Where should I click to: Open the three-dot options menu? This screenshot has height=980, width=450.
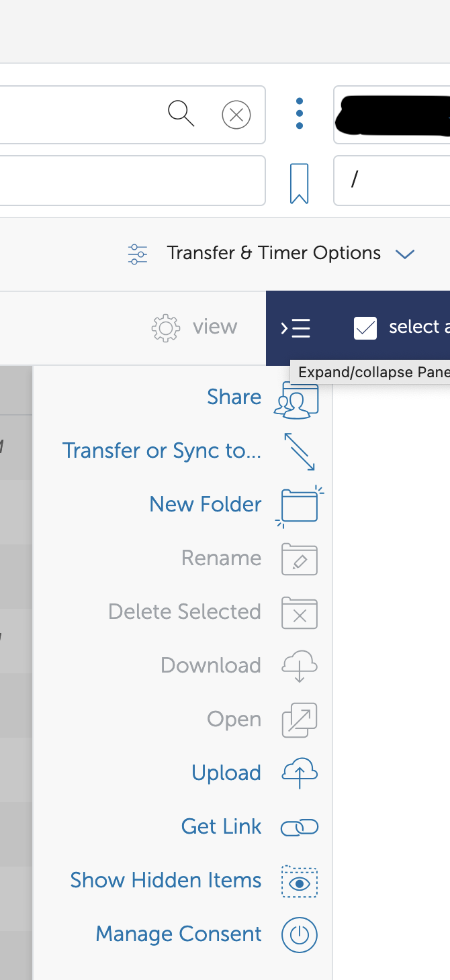click(300, 114)
